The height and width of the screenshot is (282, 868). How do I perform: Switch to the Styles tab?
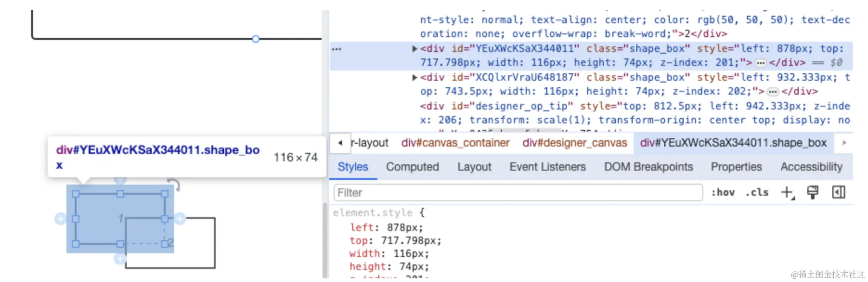point(353,167)
